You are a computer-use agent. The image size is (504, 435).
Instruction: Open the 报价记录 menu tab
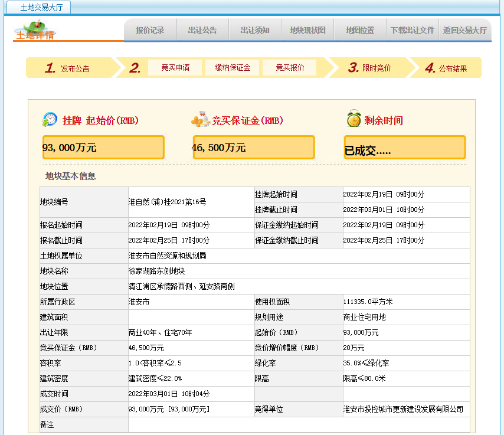pyautogui.click(x=150, y=30)
